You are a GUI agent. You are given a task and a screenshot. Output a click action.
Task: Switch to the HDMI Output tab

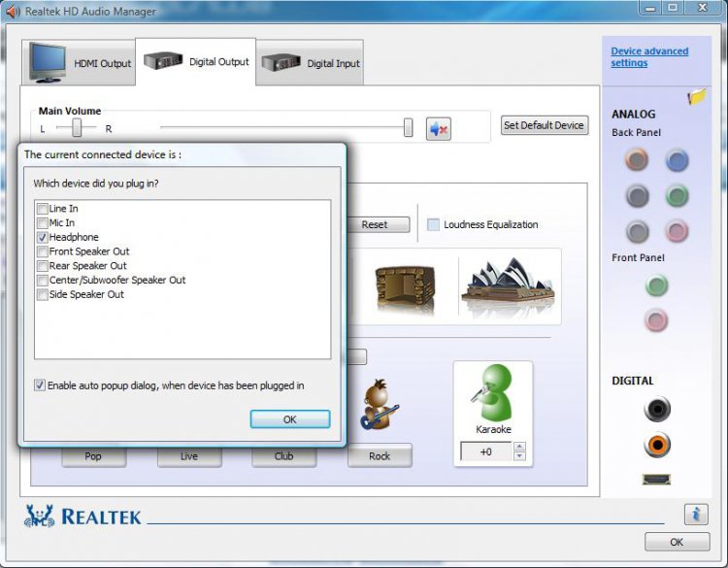(79, 63)
